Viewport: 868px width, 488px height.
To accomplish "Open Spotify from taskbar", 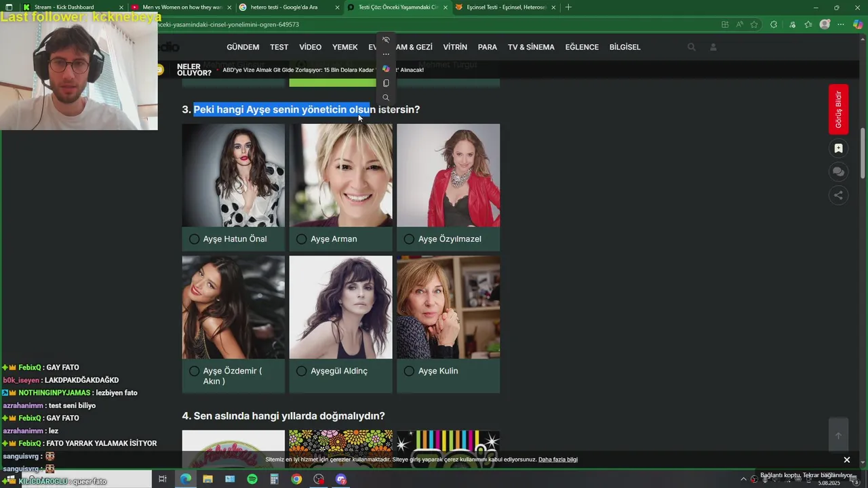I will (x=252, y=479).
